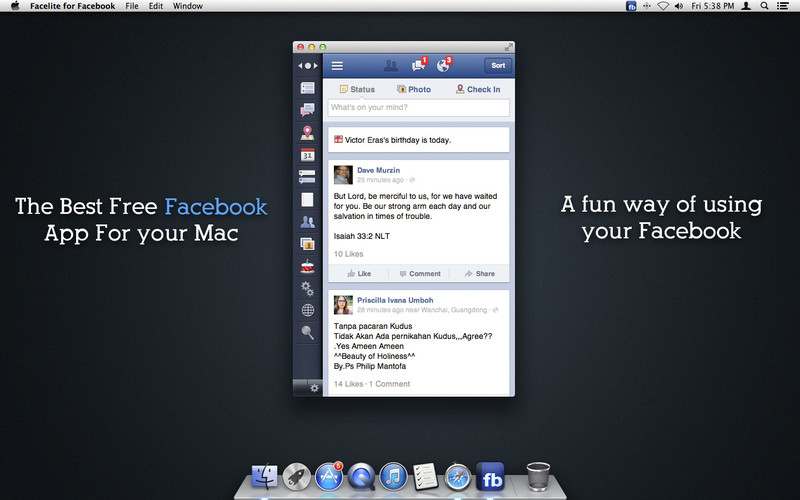The width and height of the screenshot is (800, 500).
Task: Open iTunes from the Dock
Action: (393, 477)
